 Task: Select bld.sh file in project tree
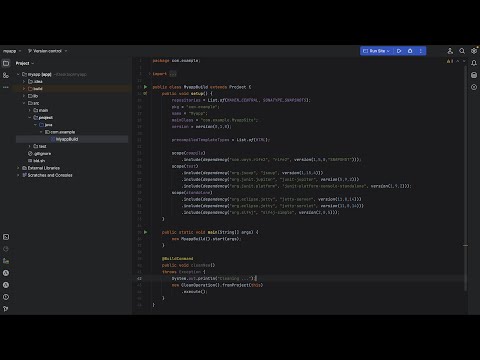click(37, 161)
